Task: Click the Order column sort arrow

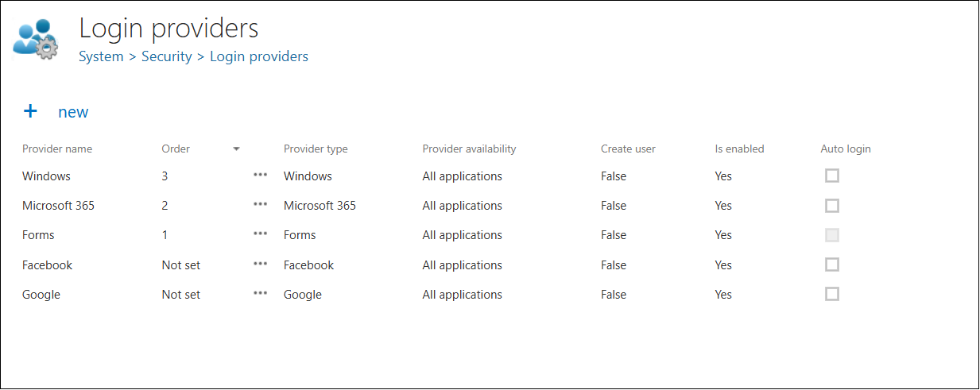Action: tap(236, 149)
